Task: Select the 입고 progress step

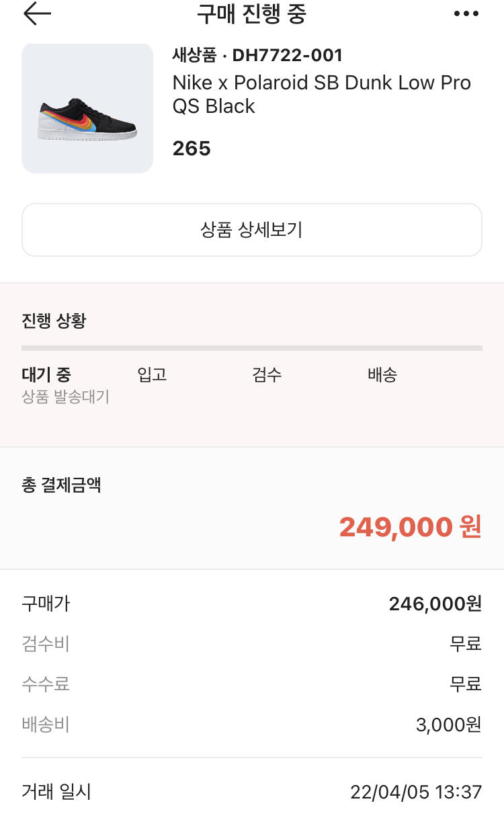Action: [x=152, y=374]
